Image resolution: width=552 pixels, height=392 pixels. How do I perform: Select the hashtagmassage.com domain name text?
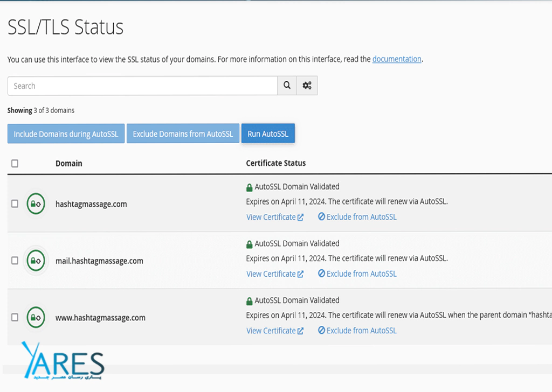coord(91,204)
